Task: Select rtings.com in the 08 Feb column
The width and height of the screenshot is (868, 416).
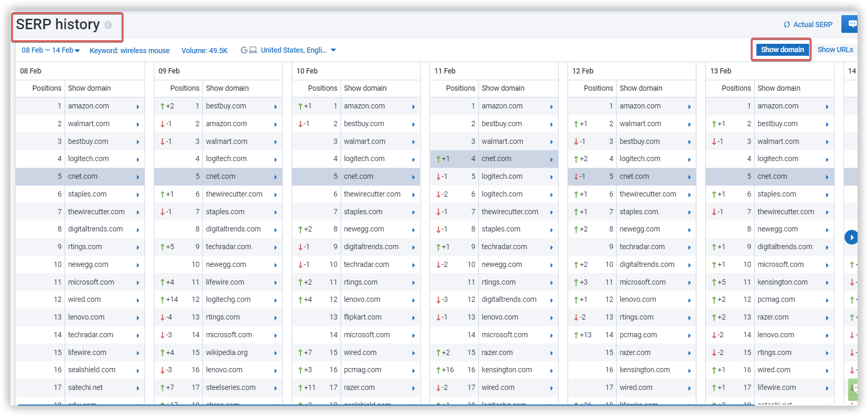Action: [85, 247]
